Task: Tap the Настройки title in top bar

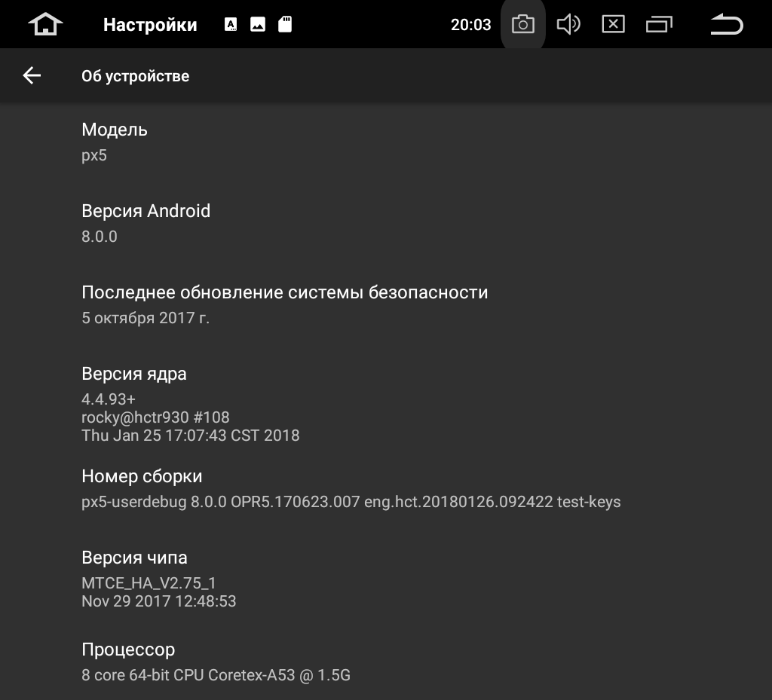Action: pos(150,25)
